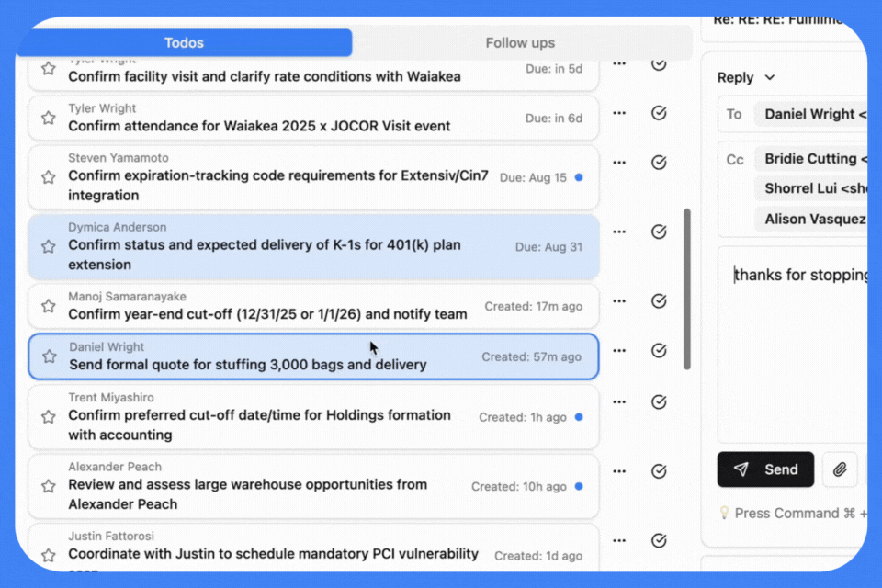
Task: Star the Steven Yamamoto expiration-tracking todo
Action: point(49,177)
